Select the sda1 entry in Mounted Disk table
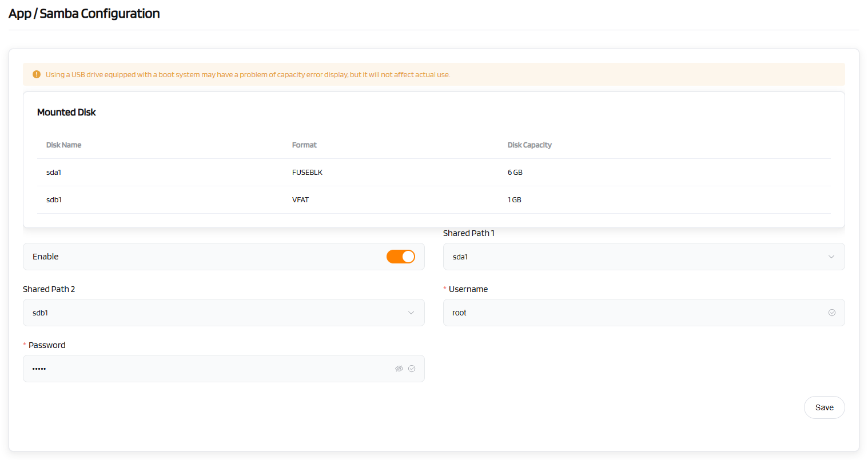 (x=54, y=173)
